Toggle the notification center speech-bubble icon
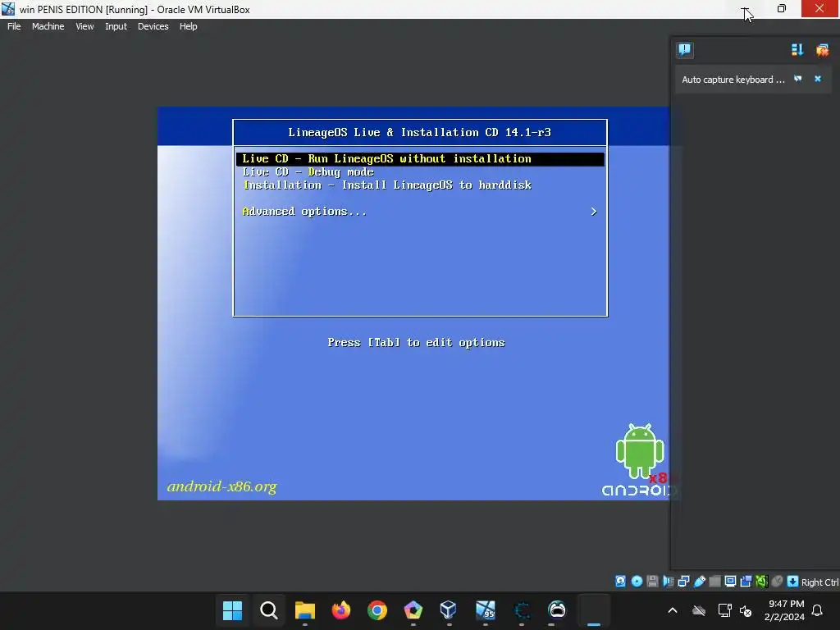The width and height of the screenshot is (840, 630). click(x=685, y=50)
